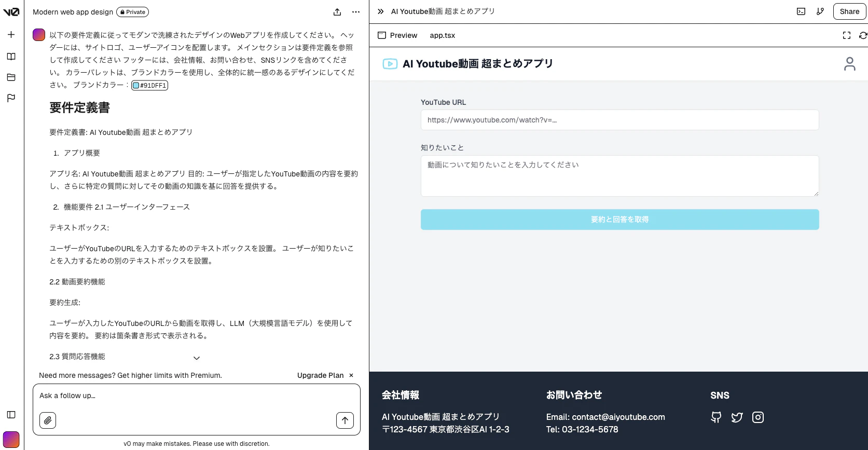
Task: Click the 2.2 動画要約機能 line in the chat
Action: click(x=77, y=282)
